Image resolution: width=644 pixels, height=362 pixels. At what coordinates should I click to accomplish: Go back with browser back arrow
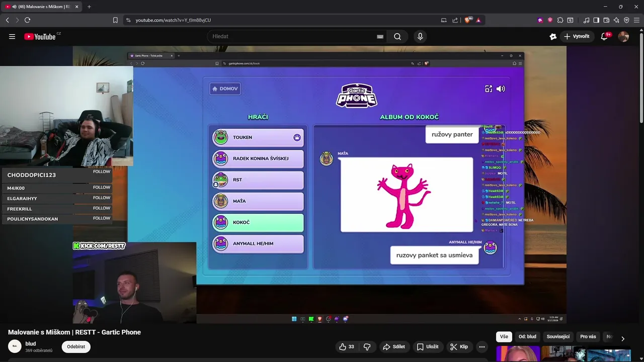tap(8, 20)
